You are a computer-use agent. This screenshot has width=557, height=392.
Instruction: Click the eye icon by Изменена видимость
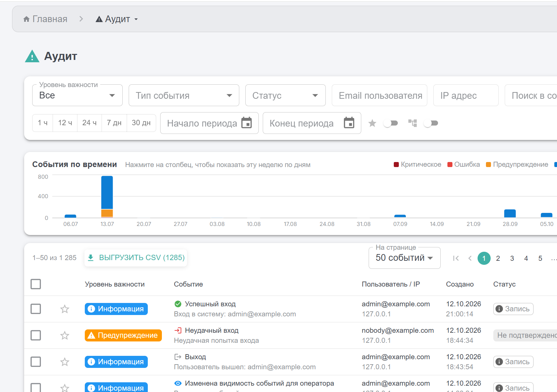(x=178, y=383)
